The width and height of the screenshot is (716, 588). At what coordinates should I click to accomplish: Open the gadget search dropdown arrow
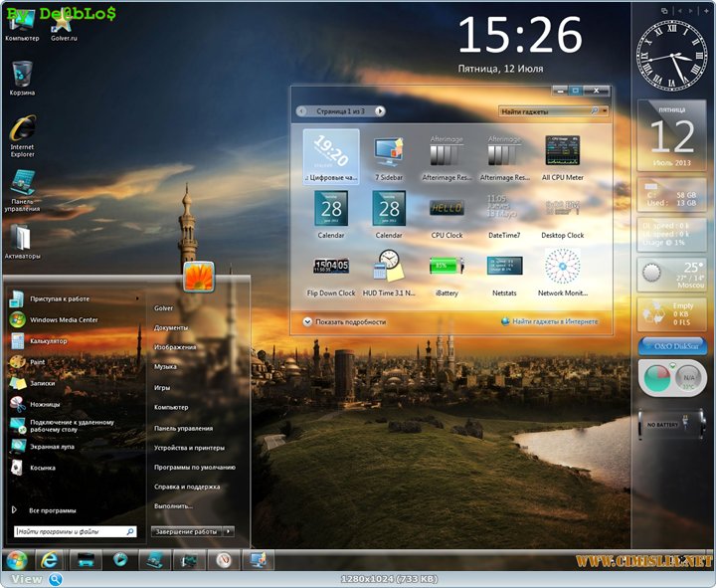(x=606, y=112)
